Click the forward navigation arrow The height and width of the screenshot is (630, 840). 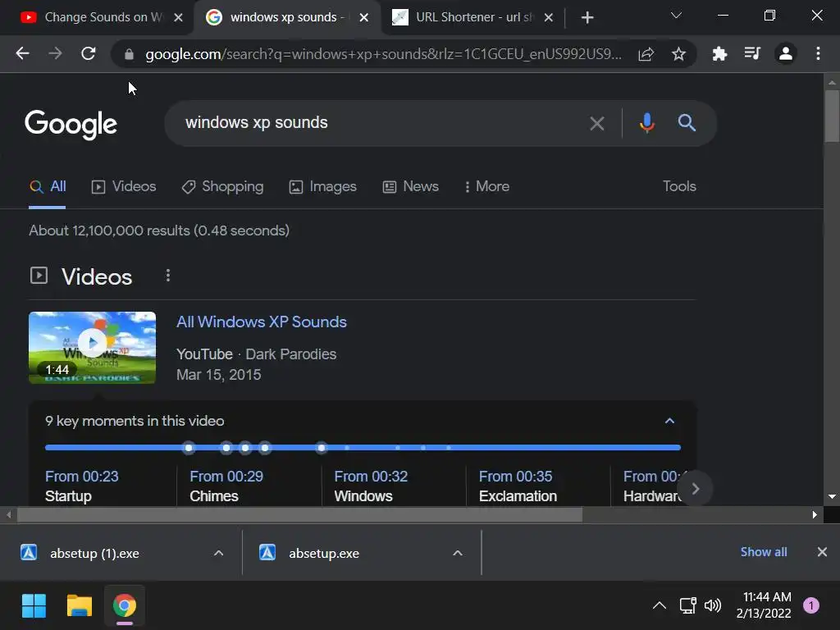click(x=55, y=53)
